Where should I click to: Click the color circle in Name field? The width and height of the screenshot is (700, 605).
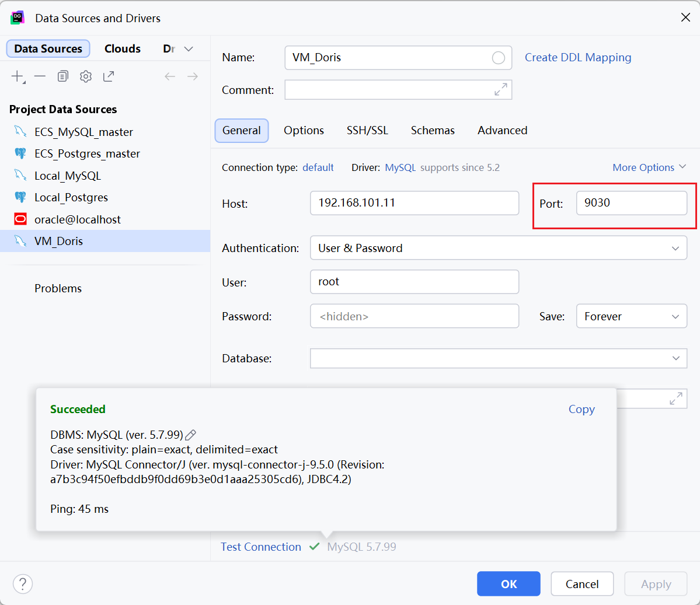pyautogui.click(x=498, y=58)
